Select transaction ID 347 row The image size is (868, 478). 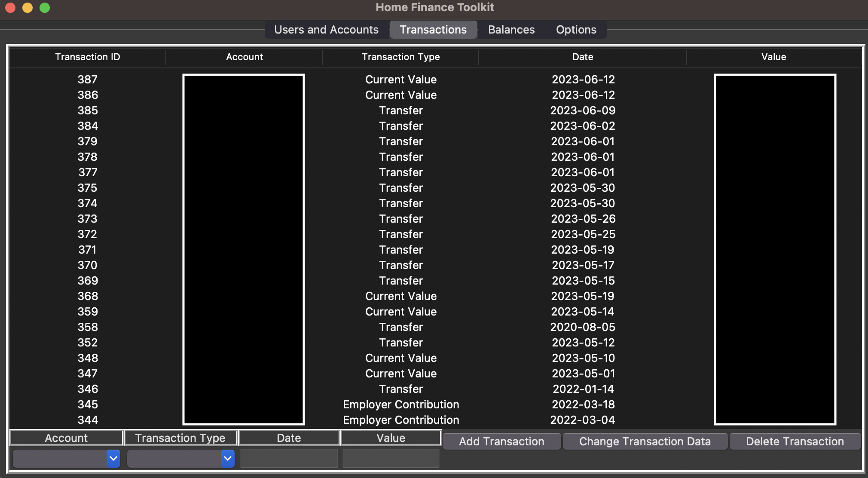(435, 374)
